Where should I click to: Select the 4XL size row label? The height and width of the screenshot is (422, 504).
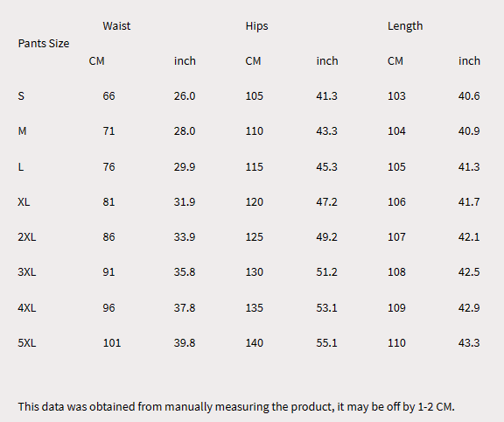pos(26,307)
